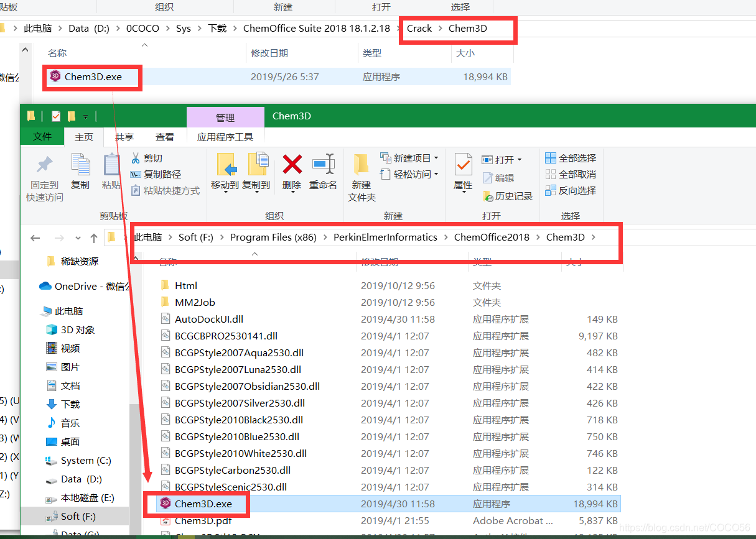This screenshot has width=756, height=539.
Task: Click Select all button
Action: point(571,158)
